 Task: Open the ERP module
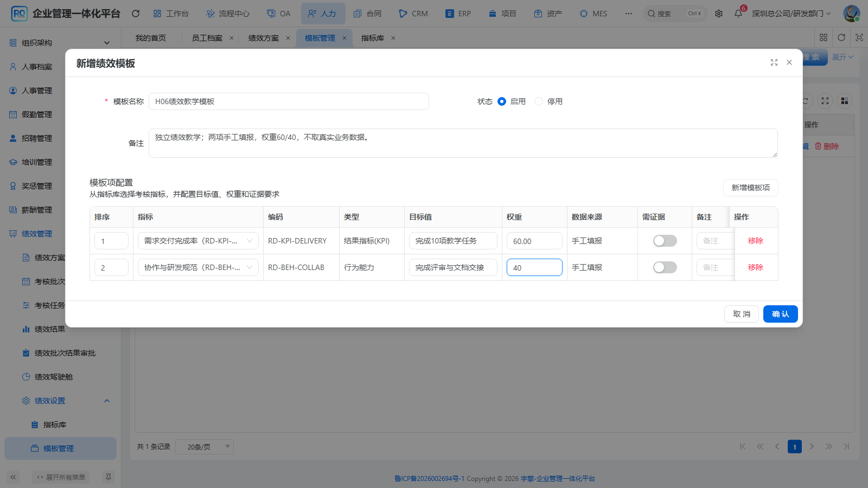point(458,14)
